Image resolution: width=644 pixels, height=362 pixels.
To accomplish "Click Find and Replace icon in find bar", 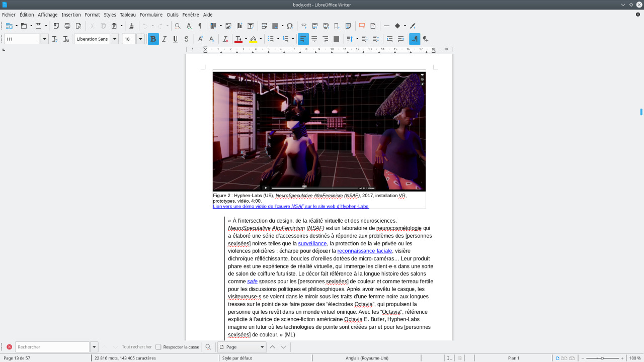I will pos(208,347).
